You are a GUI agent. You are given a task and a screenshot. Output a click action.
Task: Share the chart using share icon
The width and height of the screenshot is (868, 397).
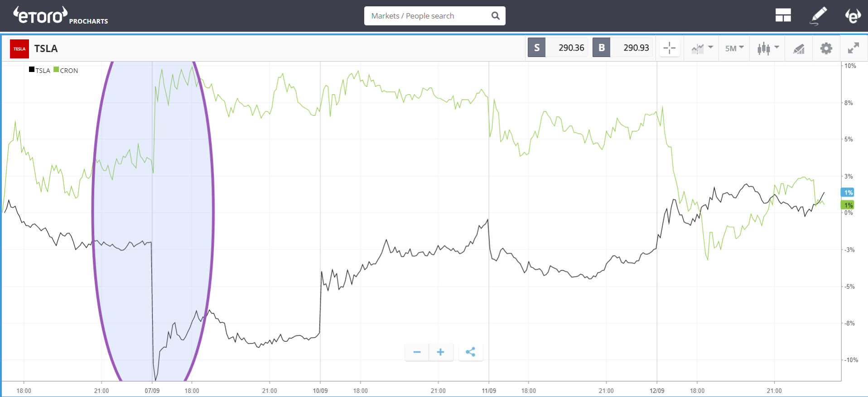click(x=470, y=352)
